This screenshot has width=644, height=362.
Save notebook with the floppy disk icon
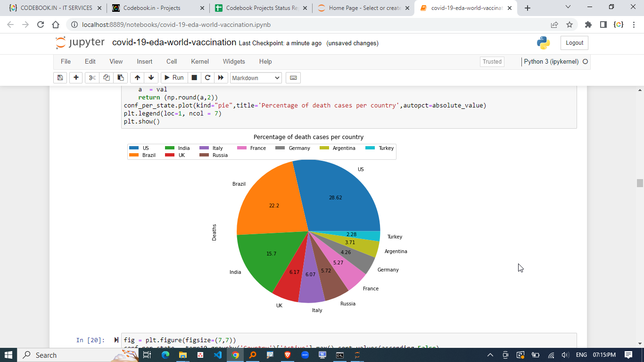click(60, 78)
